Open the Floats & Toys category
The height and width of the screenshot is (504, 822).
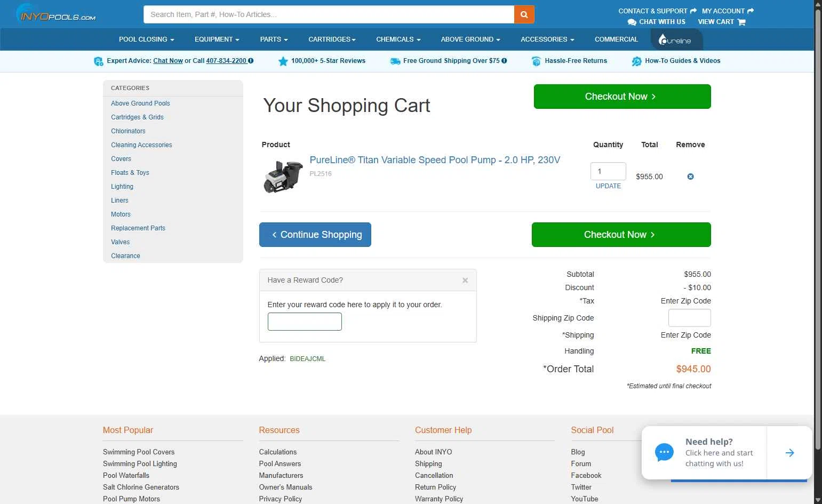(x=130, y=173)
